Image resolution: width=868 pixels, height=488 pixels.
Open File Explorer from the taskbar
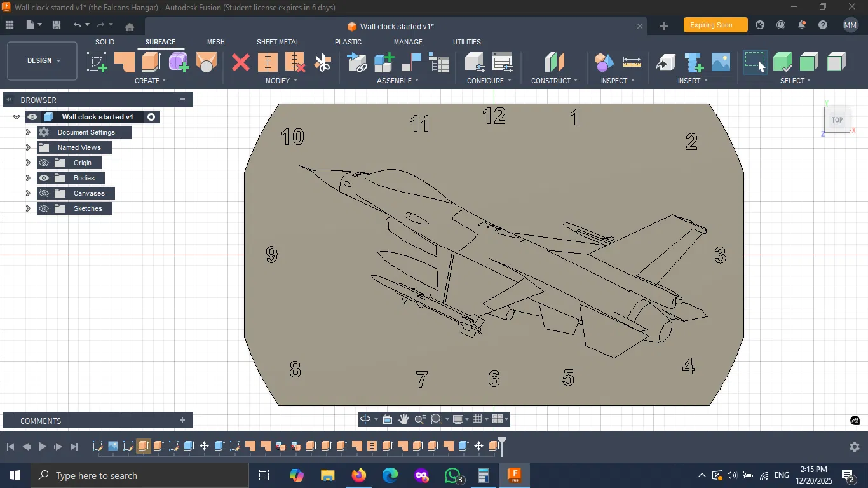328,475
